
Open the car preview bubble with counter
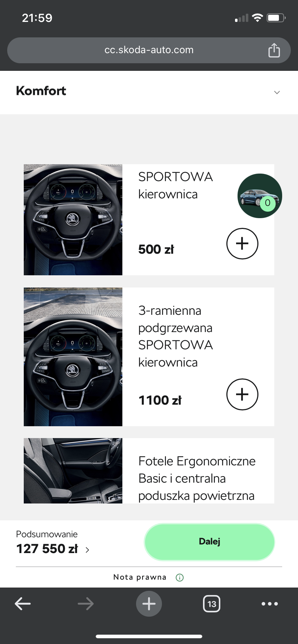tap(260, 196)
